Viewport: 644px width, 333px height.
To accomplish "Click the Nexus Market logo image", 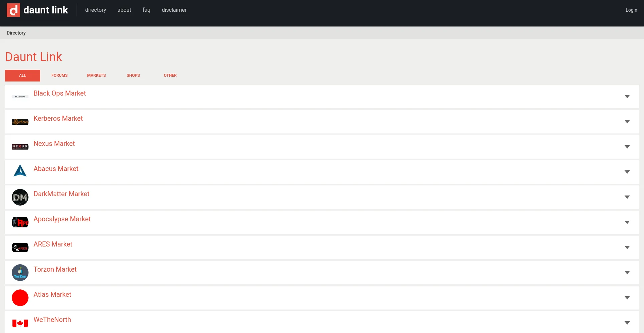I will click(x=20, y=147).
